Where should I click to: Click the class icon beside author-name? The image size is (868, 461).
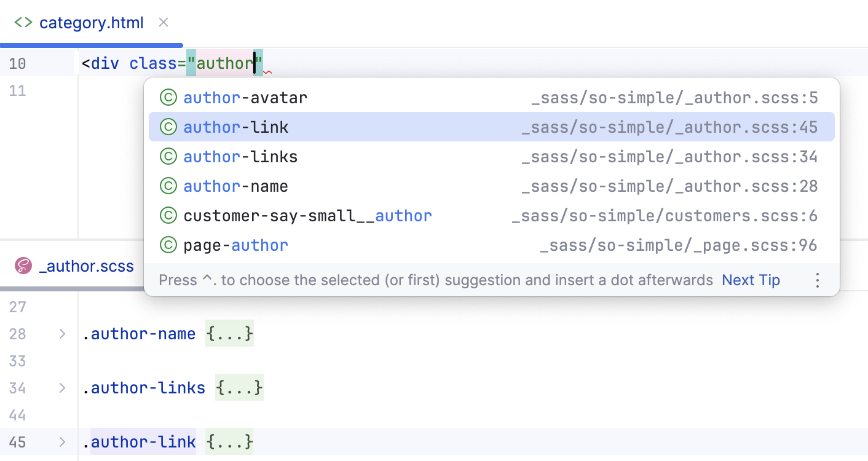(x=168, y=186)
